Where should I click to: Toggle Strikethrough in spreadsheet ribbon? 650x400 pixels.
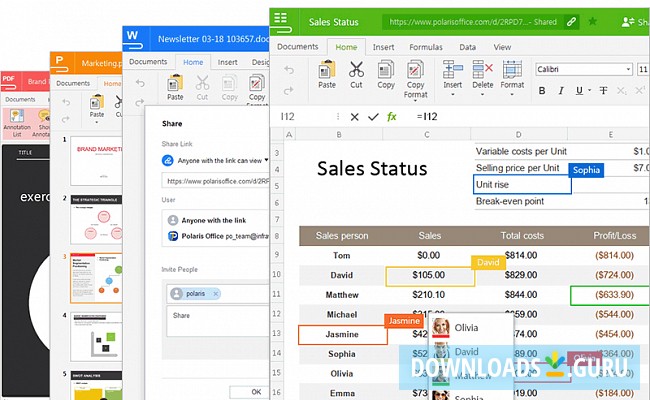click(x=604, y=90)
